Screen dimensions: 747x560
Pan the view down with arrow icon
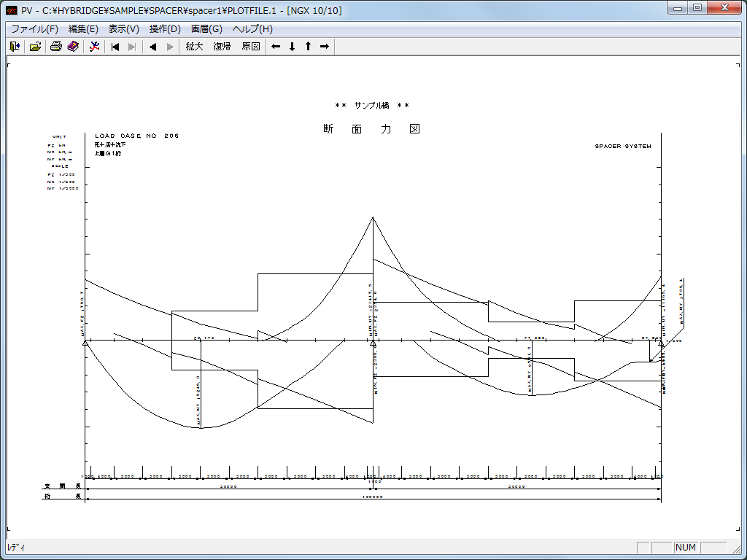click(292, 47)
